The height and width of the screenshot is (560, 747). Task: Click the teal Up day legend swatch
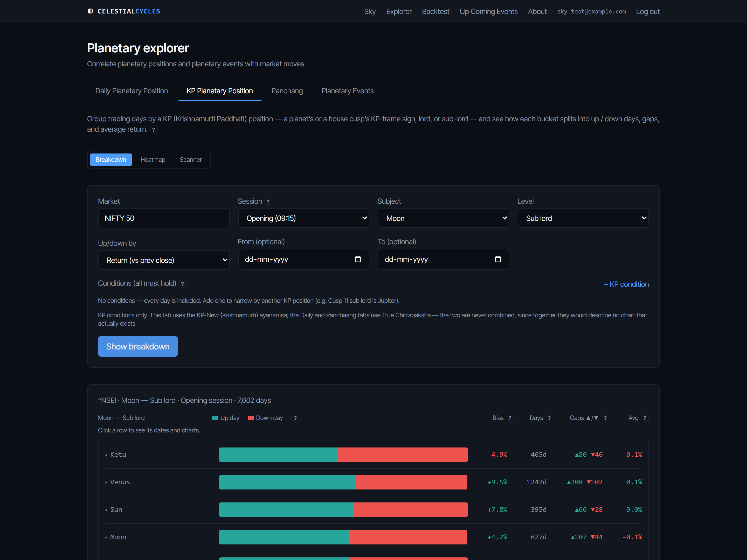(x=215, y=418)
